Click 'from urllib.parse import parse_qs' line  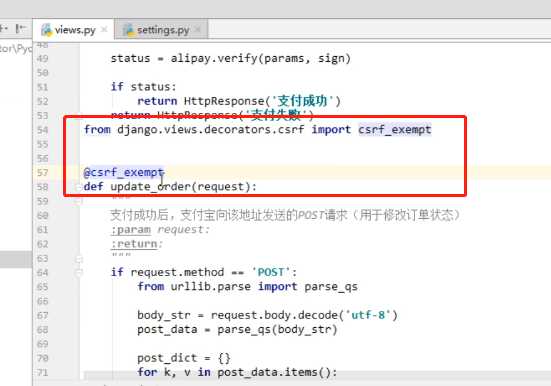coord(247,287)
